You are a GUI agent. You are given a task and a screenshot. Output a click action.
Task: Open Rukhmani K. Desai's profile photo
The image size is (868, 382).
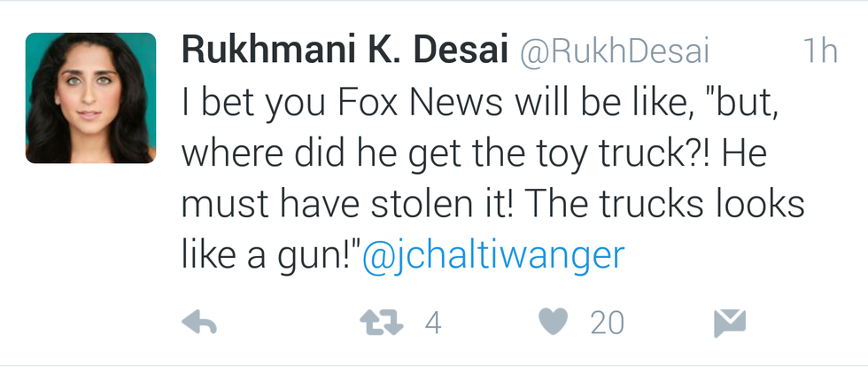[x=90, y=97]
